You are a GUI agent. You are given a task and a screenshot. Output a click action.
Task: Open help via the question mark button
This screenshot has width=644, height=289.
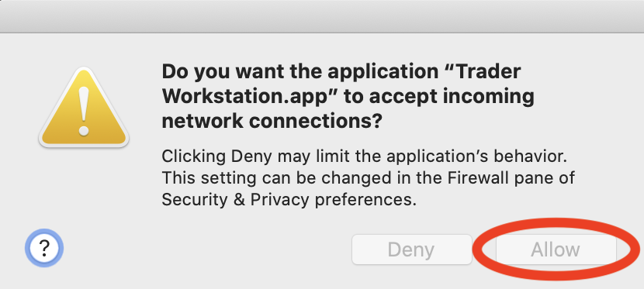click(44, 248)
